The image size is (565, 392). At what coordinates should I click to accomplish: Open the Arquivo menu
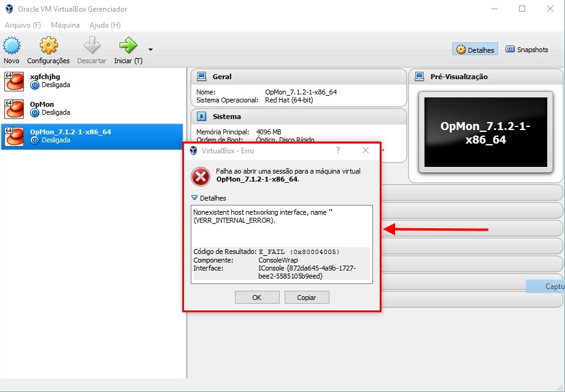[23, 25]
